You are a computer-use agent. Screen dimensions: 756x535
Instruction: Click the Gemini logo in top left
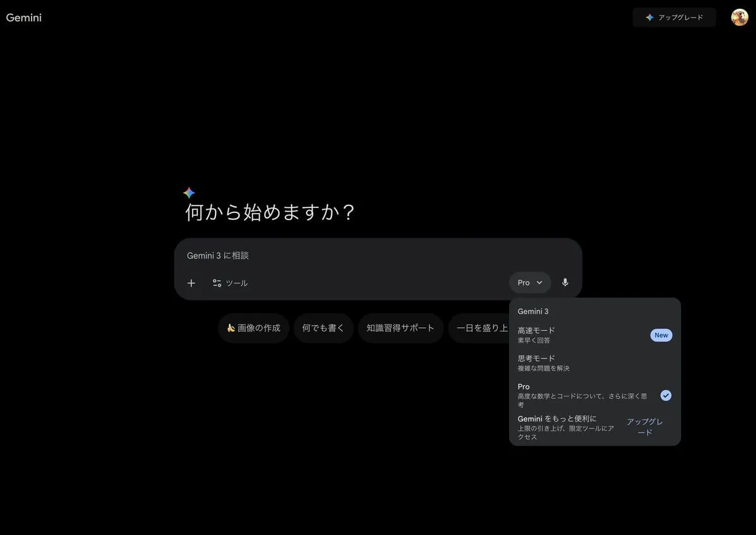(x=24, y=18)
